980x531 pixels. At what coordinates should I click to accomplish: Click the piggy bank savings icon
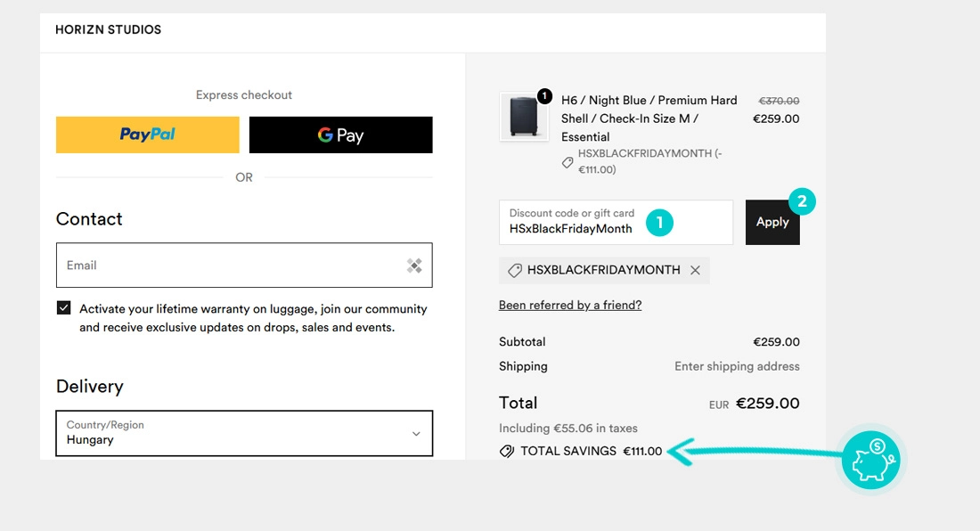click(871, 461)
